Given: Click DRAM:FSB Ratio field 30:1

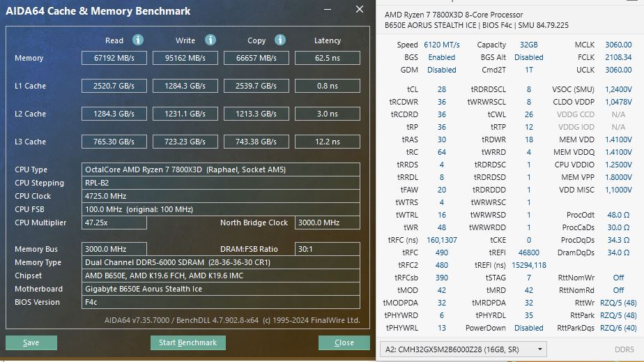Looking at the screenshot, I should [328, 249].
